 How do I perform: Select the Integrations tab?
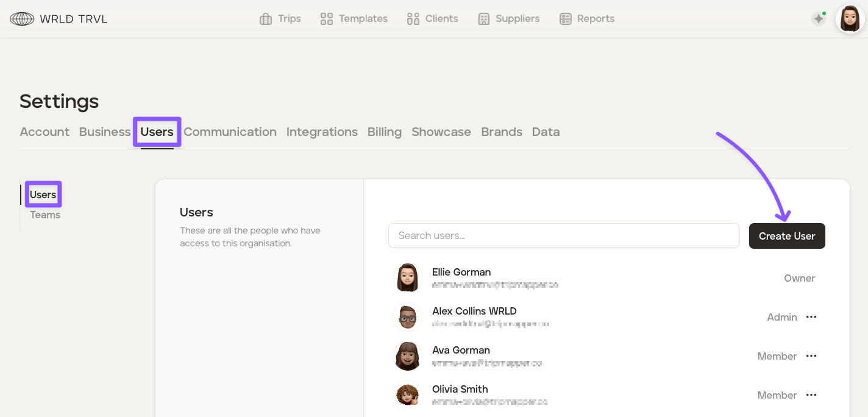(x=322, y=132)
